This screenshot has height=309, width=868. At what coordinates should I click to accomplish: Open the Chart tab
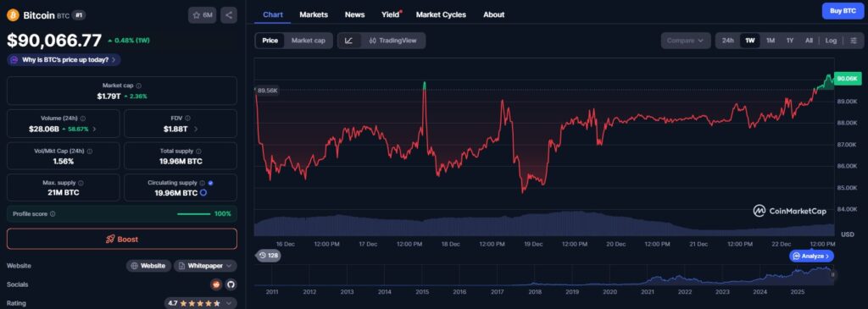[273, 15]
